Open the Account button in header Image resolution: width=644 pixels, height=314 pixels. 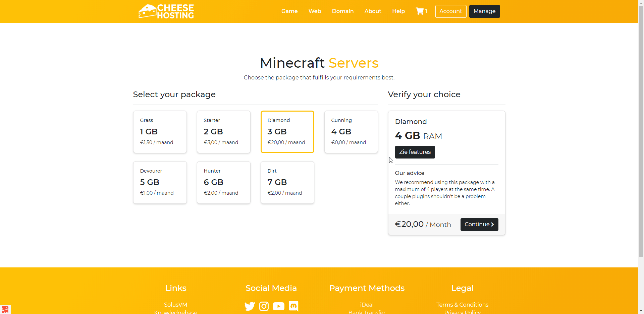click(451, 11)
